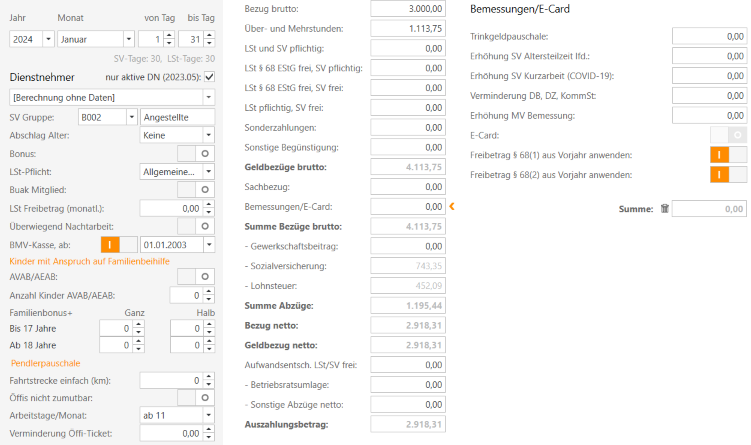751x445 pixels.
Task: Disable Freibetrag § 68(1) aus Vorjahr switch
Action: point(728,155)
